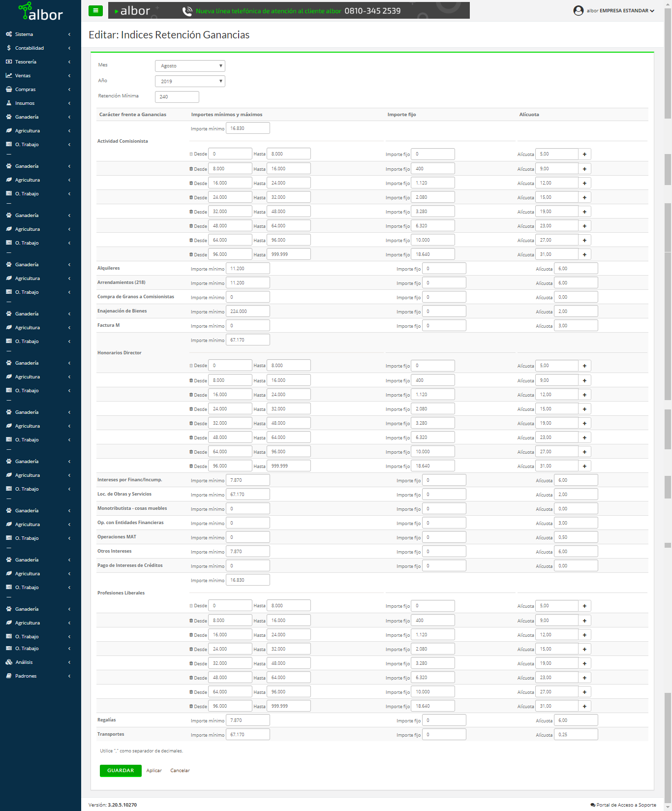Viewport: 672px width, 811px height.
Task: Add row via plus beside Actividad Comisionista alícuota 5,00
Action: click(x=584, y=154)
